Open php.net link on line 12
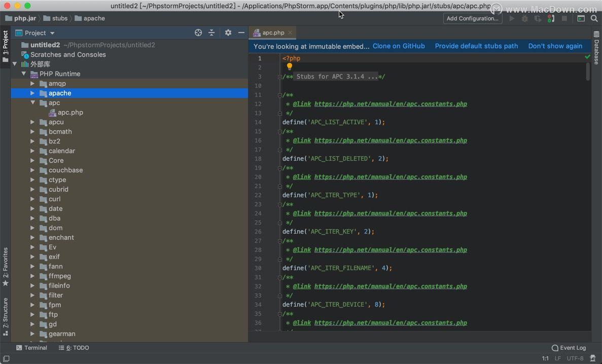Viewport: 602px width, 364px height. click(391, 104)
